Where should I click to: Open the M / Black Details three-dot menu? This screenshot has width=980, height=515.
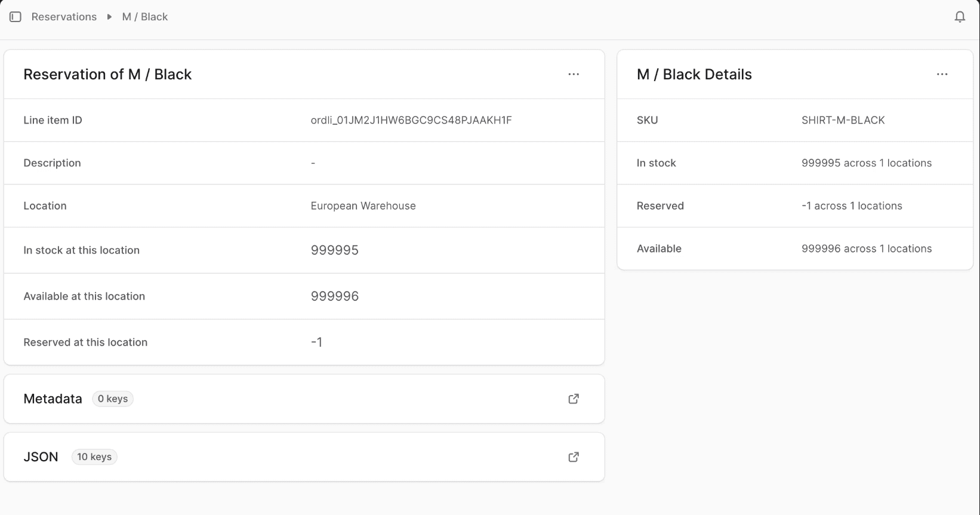click(942, 74)
